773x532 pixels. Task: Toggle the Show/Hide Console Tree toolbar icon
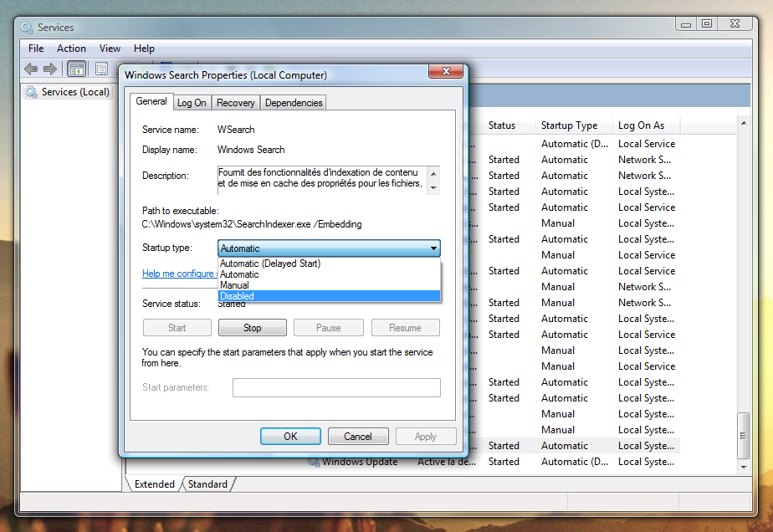76,69
